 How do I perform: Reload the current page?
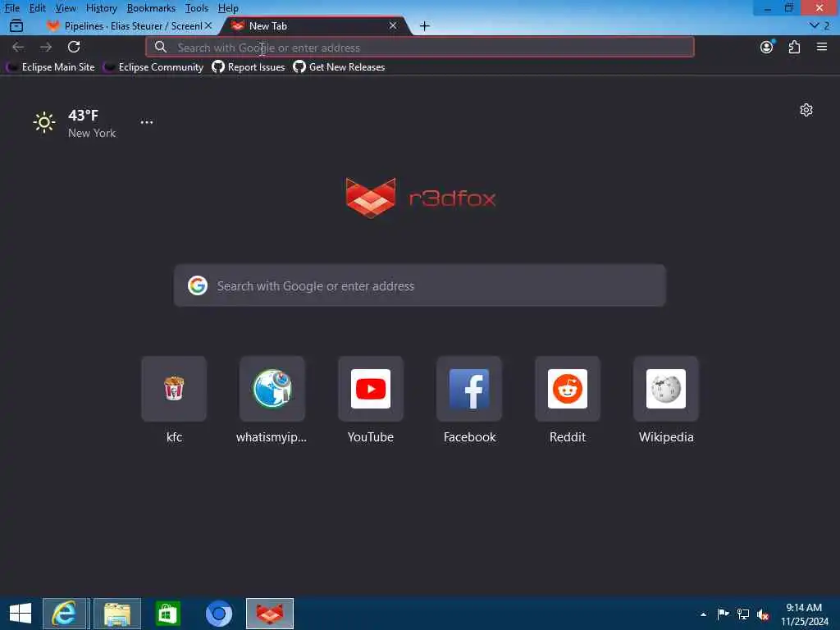(x=74, y=47)
